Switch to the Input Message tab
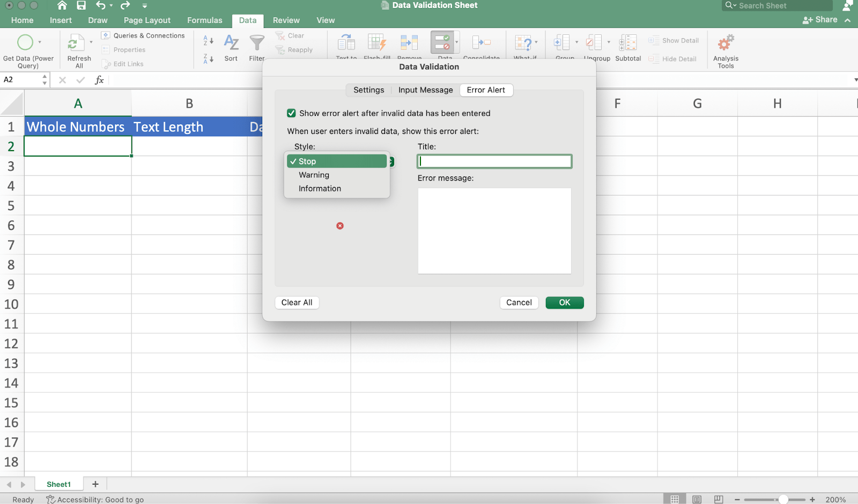Image resolution: width=858 pixels, height=504 pixels. click(425, 90)
